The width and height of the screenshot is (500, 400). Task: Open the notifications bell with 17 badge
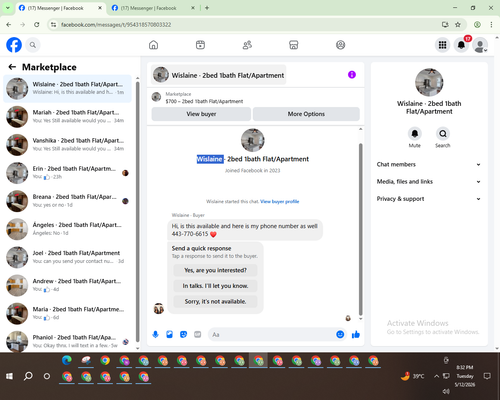462,45
